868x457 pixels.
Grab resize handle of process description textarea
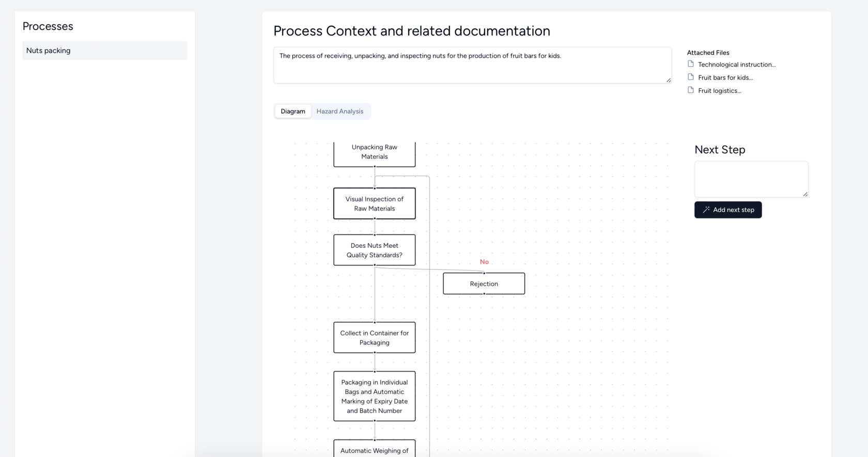(x=668, y=80)
